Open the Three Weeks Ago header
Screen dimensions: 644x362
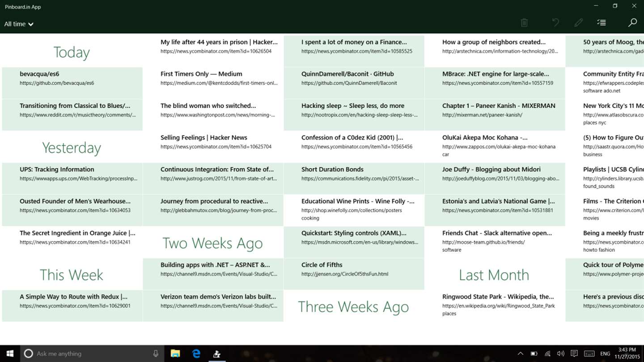[x=353, y=307]
